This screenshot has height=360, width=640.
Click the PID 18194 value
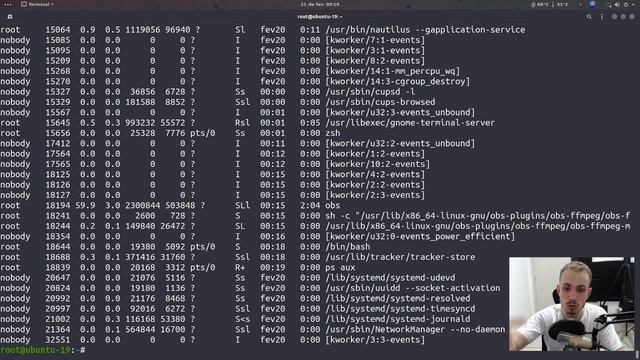click(x=58, y=205)
